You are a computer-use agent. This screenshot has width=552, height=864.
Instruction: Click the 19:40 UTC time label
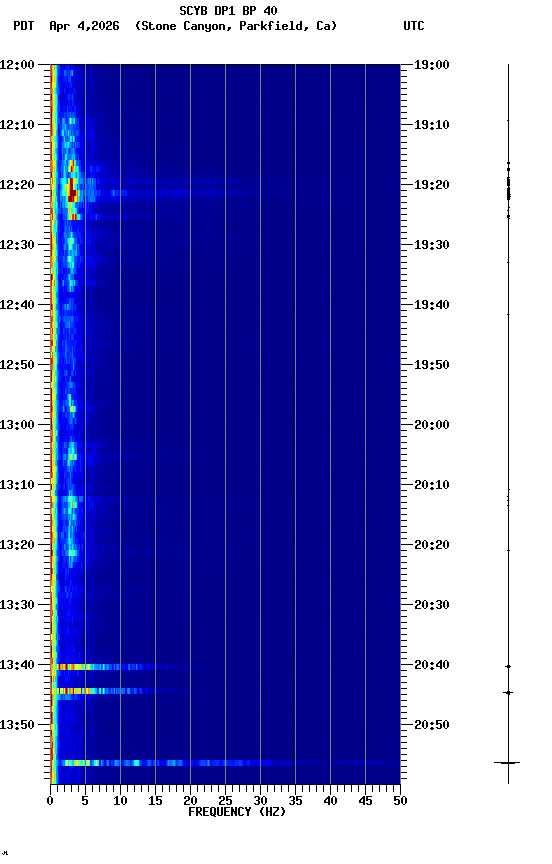pyautogui.click(x=432, y=305)
